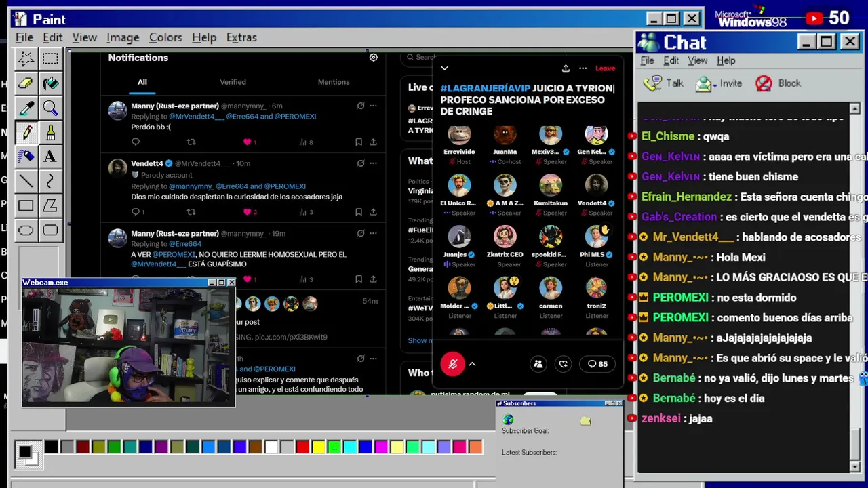Click the Space share icon
868x488 pixels.
click(566, 68)
